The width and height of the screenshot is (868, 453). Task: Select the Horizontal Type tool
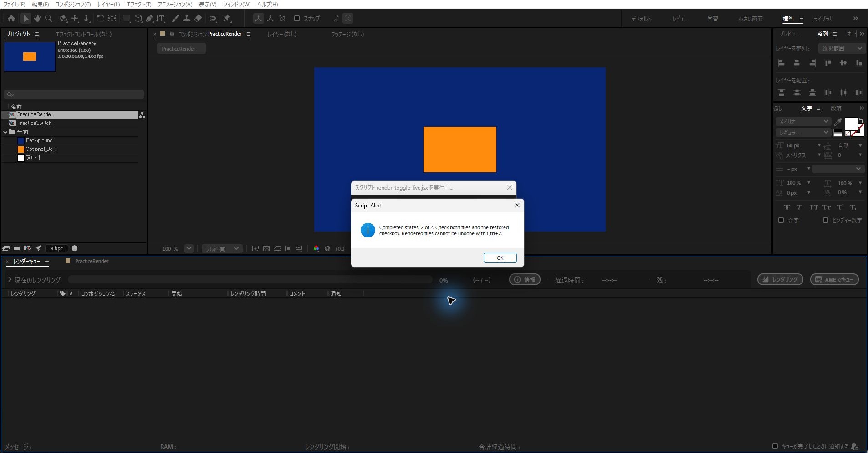coord(161,19)
